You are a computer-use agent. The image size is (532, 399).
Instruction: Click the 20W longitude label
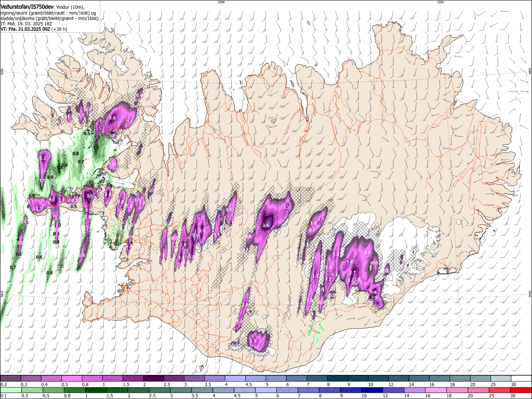point(221,2)
